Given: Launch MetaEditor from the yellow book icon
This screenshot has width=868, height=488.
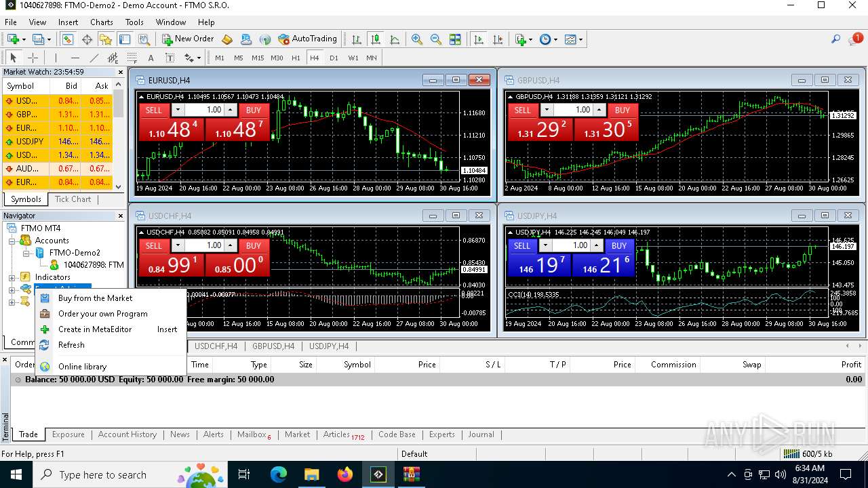Looking at the screenshot, I should [227, 39].
